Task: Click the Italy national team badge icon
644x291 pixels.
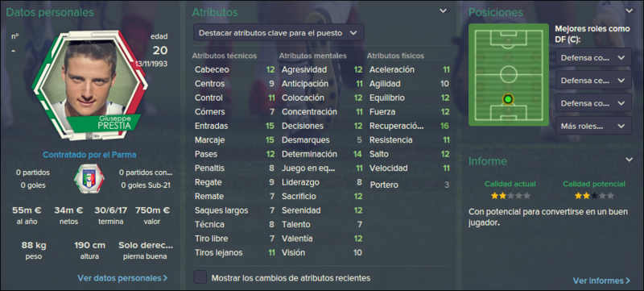Action: click(89, 179)
